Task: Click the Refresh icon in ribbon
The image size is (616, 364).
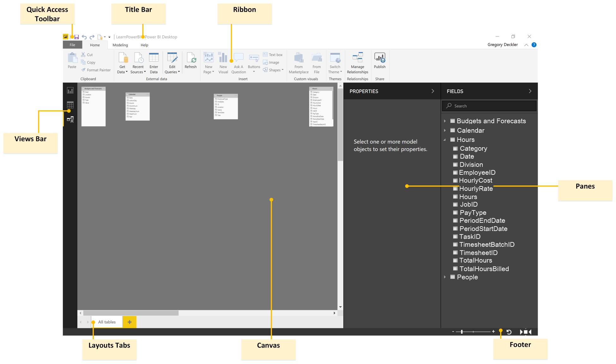Action: coord(191,58)
